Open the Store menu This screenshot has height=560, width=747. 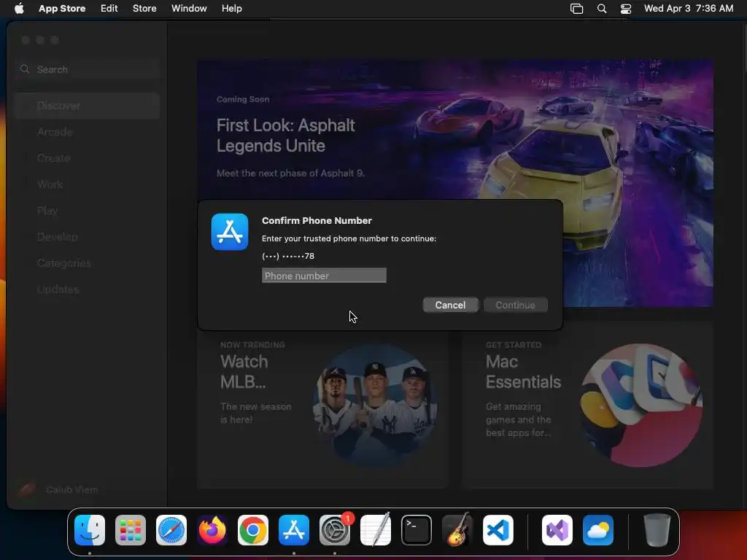(x=144, y=9)
